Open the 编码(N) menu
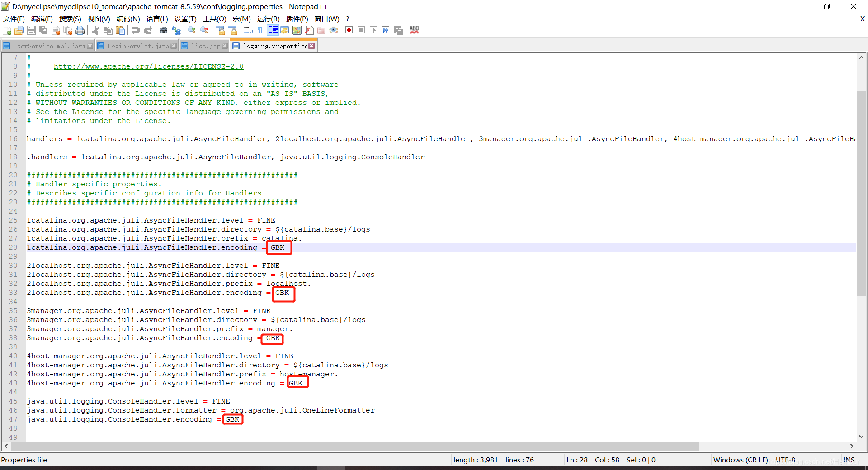The height and width of the screenshot is (470, 868). pyautogui.click(x=128, y=19)
